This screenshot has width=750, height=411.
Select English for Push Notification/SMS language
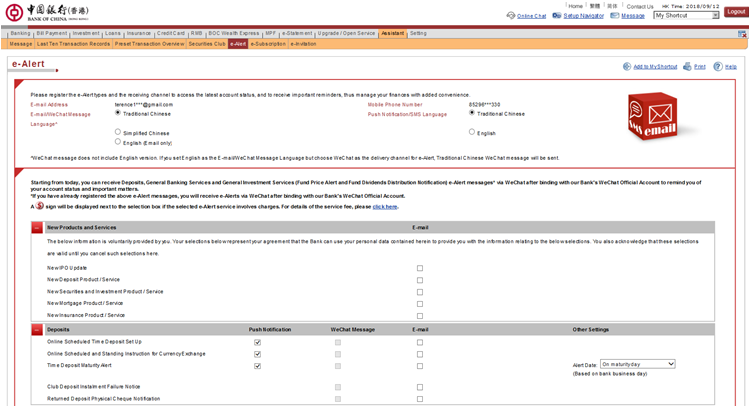click(472, 132)
